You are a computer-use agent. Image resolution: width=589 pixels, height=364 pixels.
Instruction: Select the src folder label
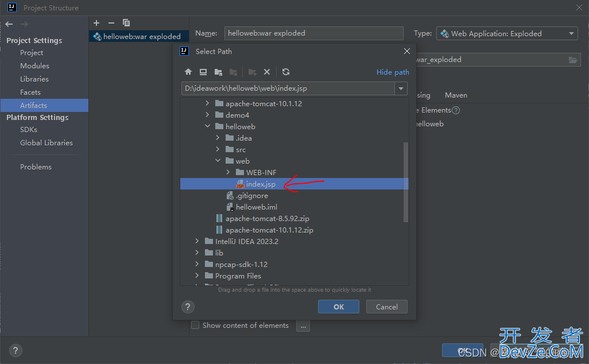pos(241,150)
